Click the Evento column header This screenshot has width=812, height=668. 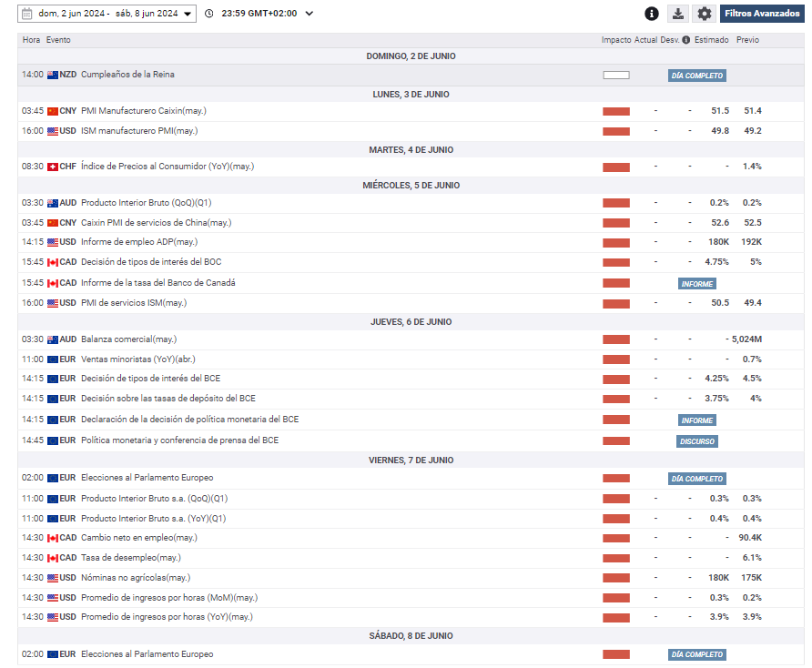(58, 40)
